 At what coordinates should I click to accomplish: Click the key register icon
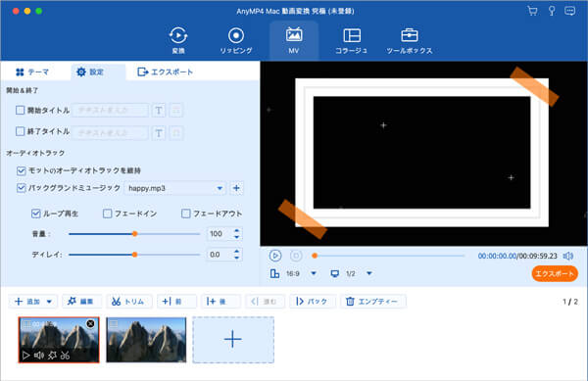tap(552, 11)
